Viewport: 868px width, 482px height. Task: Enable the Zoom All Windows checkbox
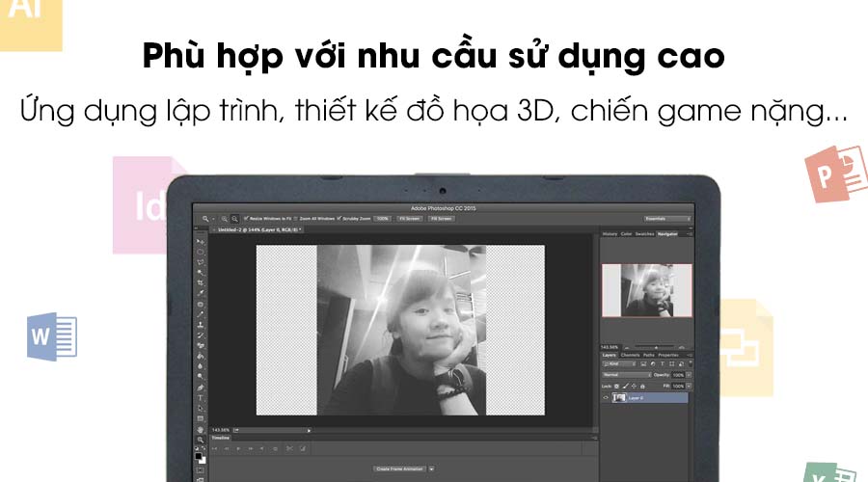(x=296, y=219)
